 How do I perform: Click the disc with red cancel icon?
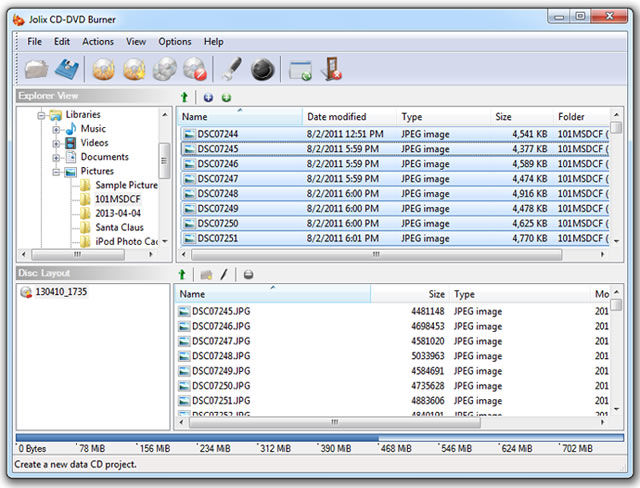[195, 69]
